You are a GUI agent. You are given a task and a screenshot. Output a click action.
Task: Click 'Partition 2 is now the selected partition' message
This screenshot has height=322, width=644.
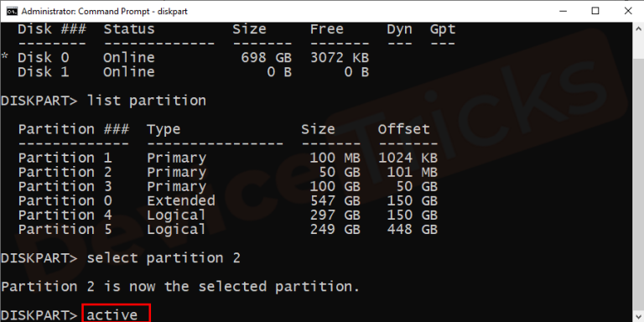tap(180, 286)
